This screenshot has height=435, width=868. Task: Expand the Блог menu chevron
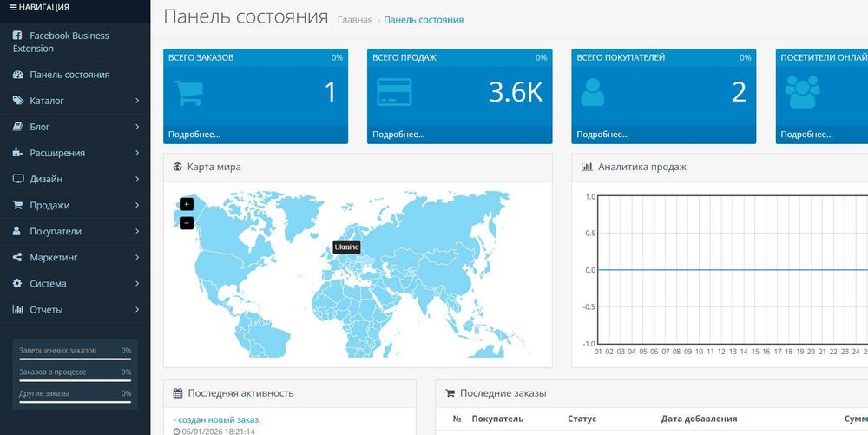tap(137, 127)
